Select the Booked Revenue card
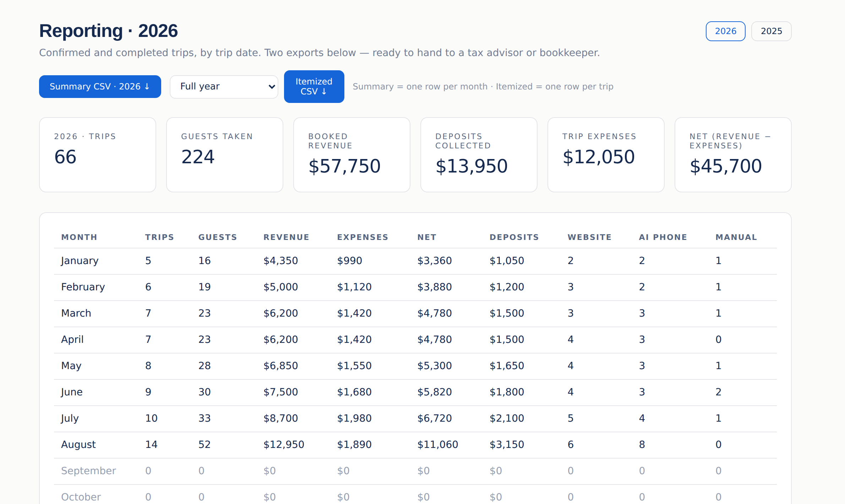Screen dimensions: 845x504 click(352, 155)
